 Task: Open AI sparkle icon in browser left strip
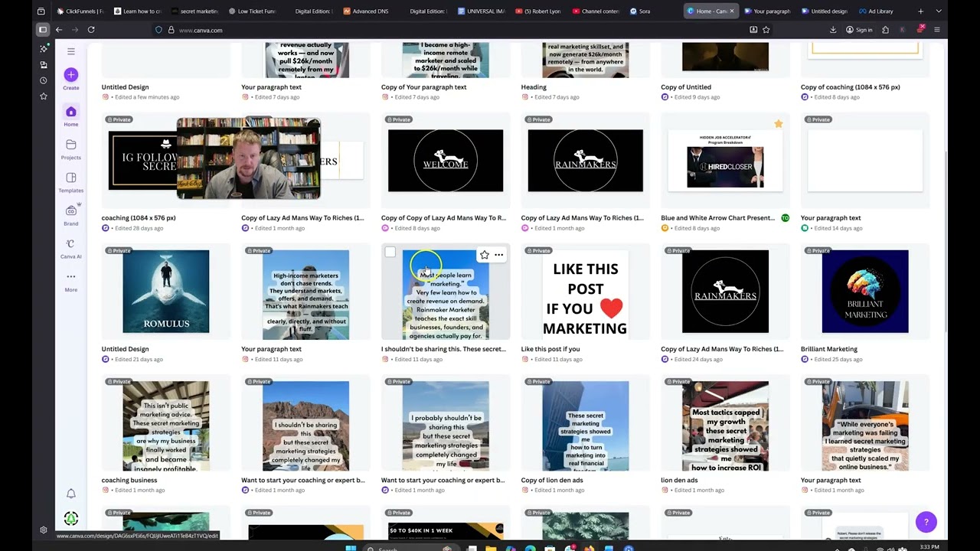[43, 48]
